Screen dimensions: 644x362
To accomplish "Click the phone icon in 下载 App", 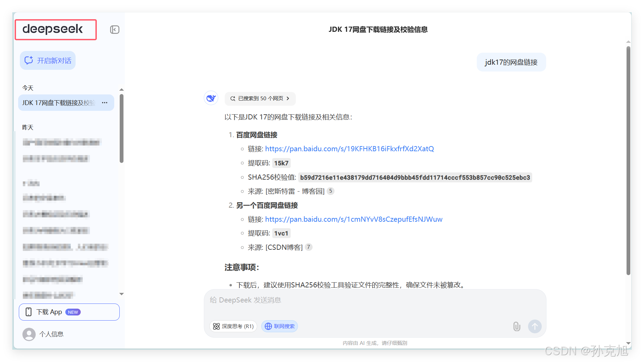I will click(29, 312).
